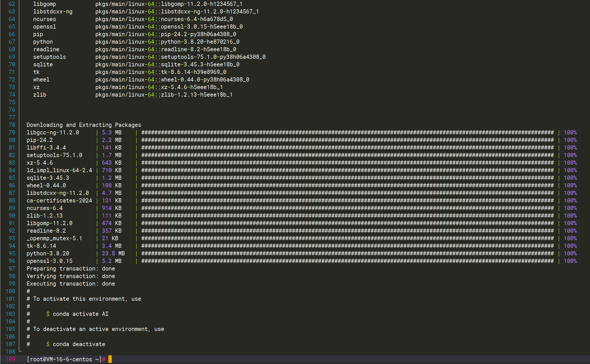Click 'Preparing transaction: done' line

point(71,269)
